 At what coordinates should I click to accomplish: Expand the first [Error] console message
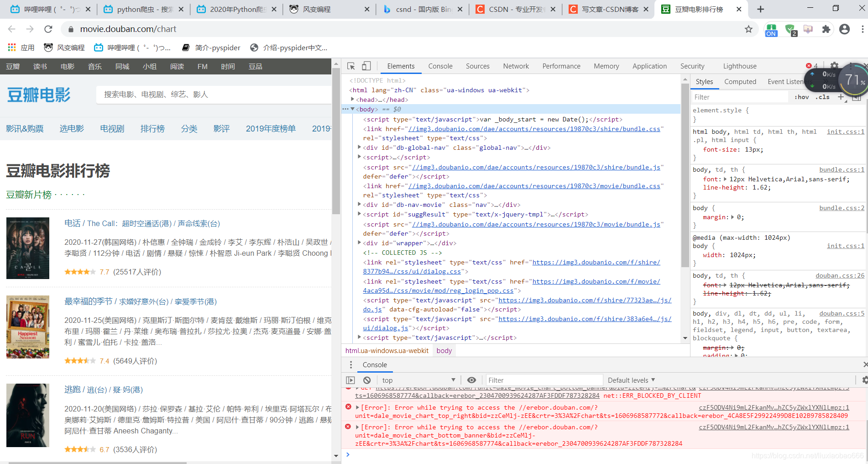pos(358,407)
